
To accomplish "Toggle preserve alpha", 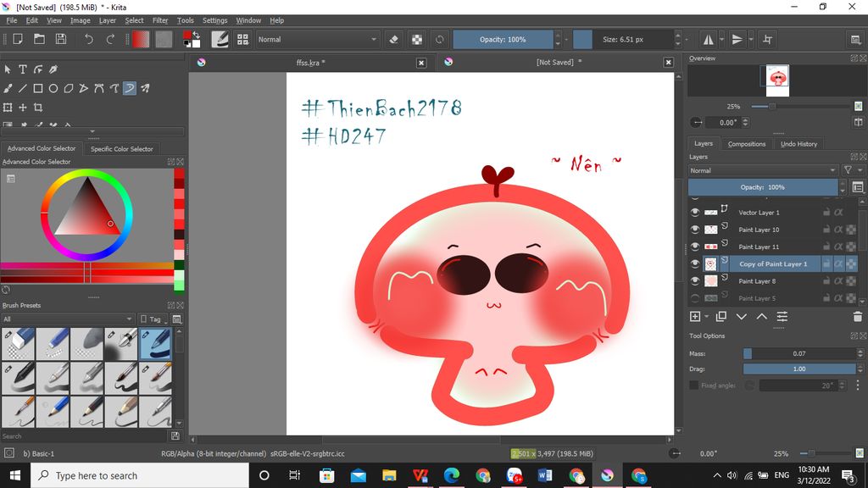I will 417,39.
